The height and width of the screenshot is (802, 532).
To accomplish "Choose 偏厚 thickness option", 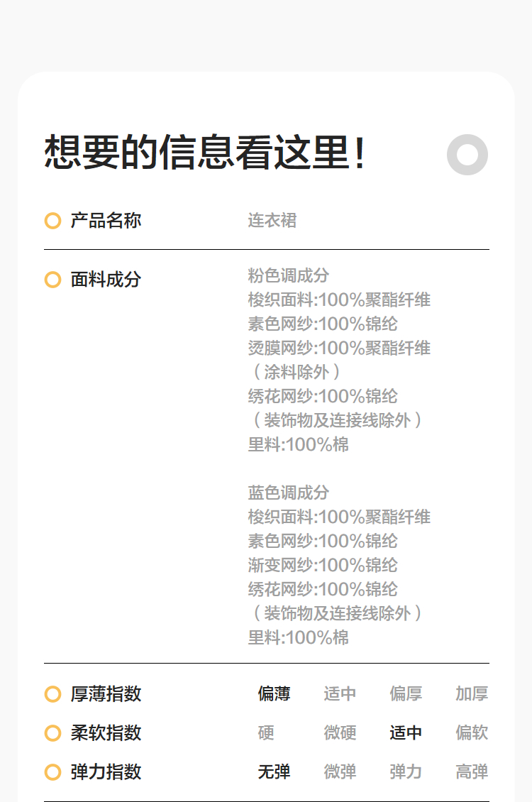I will click(406, 694).
